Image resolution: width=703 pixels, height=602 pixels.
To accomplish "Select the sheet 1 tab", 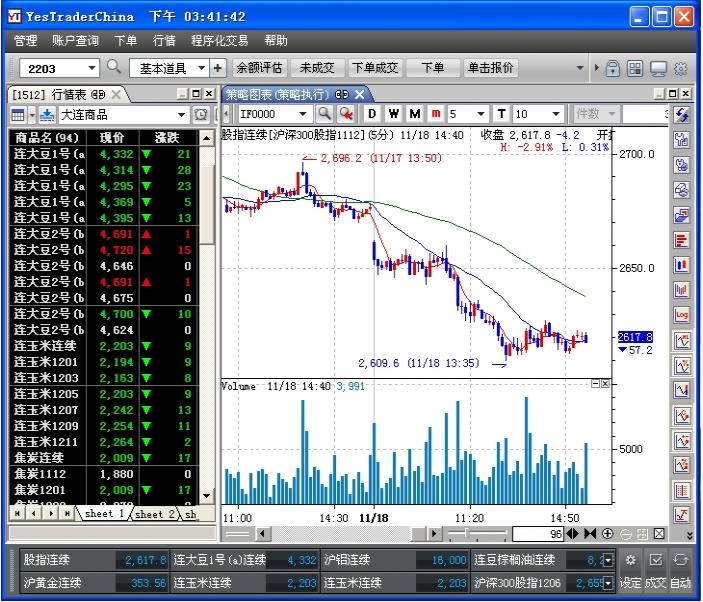I will (104, 514).
